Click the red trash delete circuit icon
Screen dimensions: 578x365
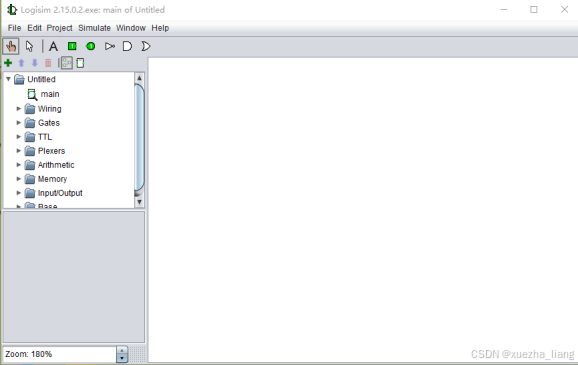(x=48, y=63)
